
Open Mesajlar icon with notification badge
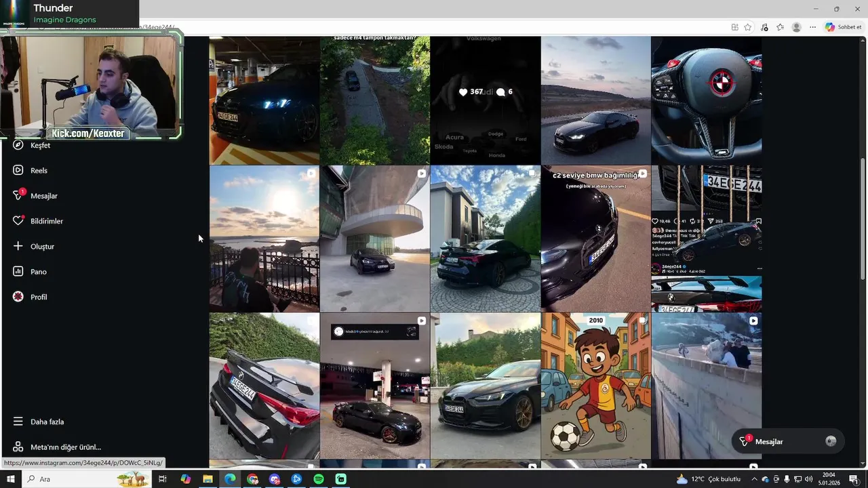(18, 195)
